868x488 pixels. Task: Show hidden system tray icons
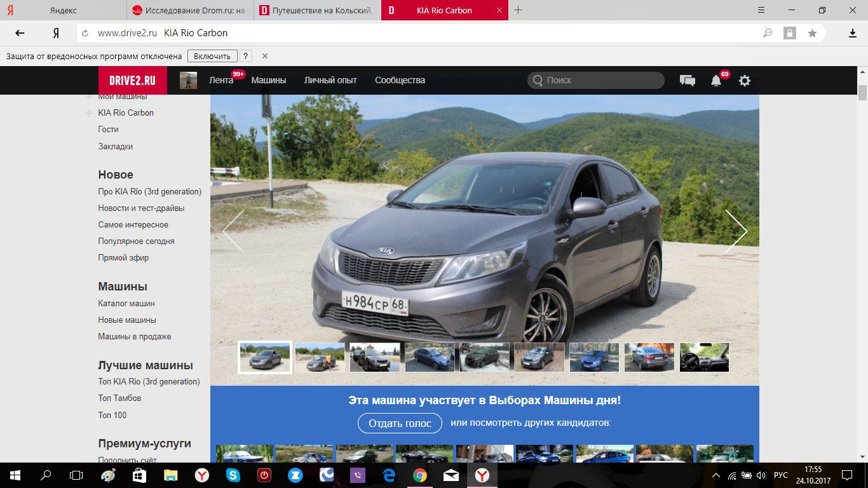pos(716,475)
